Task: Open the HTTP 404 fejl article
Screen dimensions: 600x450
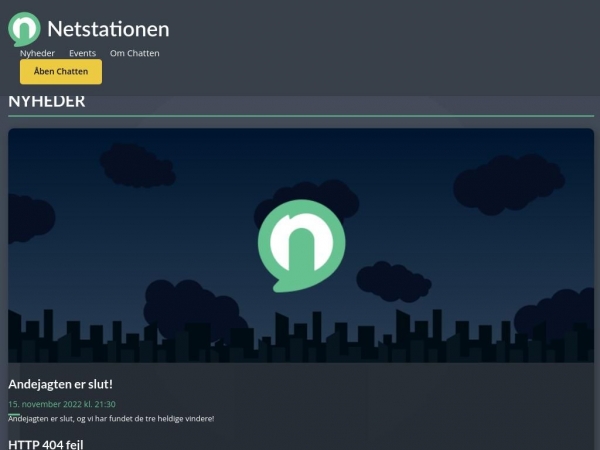Action: (x=46, y=445)
